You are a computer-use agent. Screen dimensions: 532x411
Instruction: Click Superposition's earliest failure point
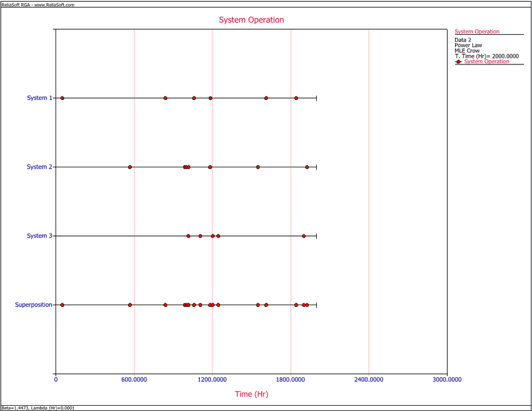[x=62, y=305]
